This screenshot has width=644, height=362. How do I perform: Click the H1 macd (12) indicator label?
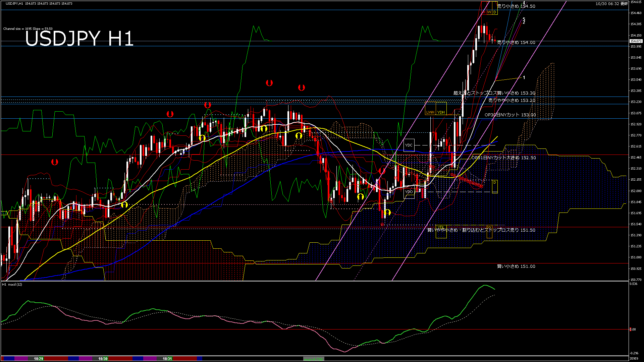[x=12, y=284]
